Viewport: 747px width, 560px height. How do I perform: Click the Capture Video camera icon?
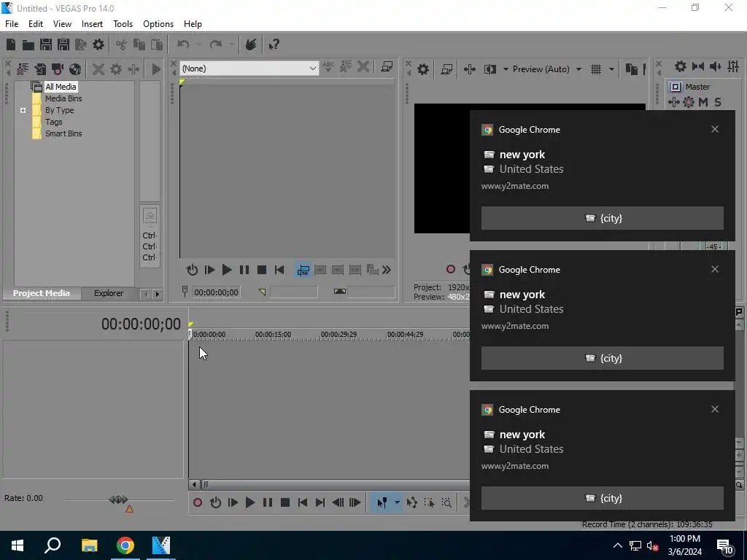(x=58, y=69)
